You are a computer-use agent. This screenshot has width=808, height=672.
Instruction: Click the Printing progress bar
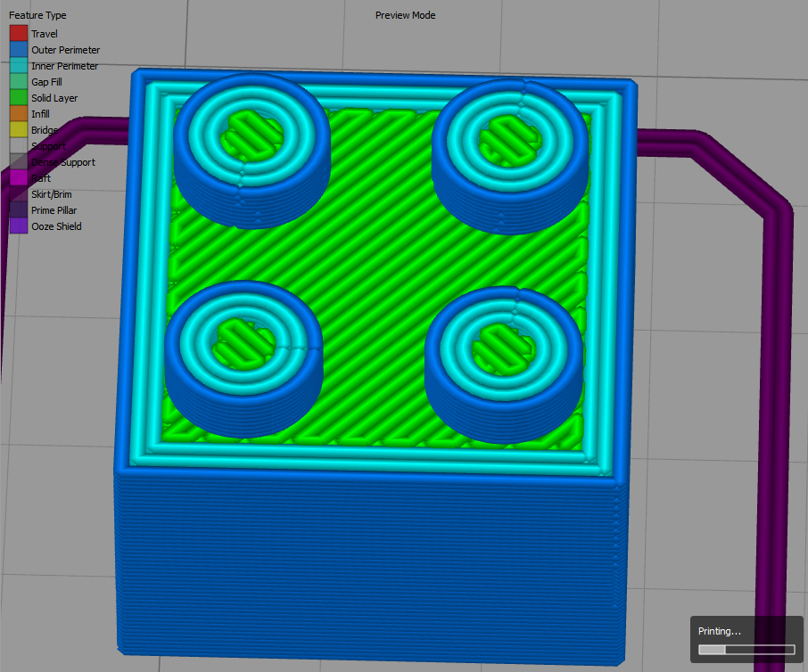(746, 650)
